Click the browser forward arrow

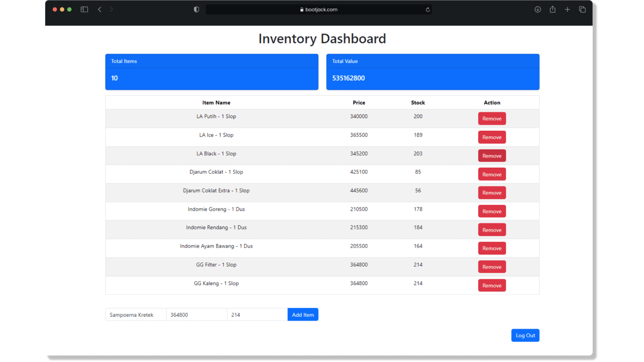click(111, 9)
